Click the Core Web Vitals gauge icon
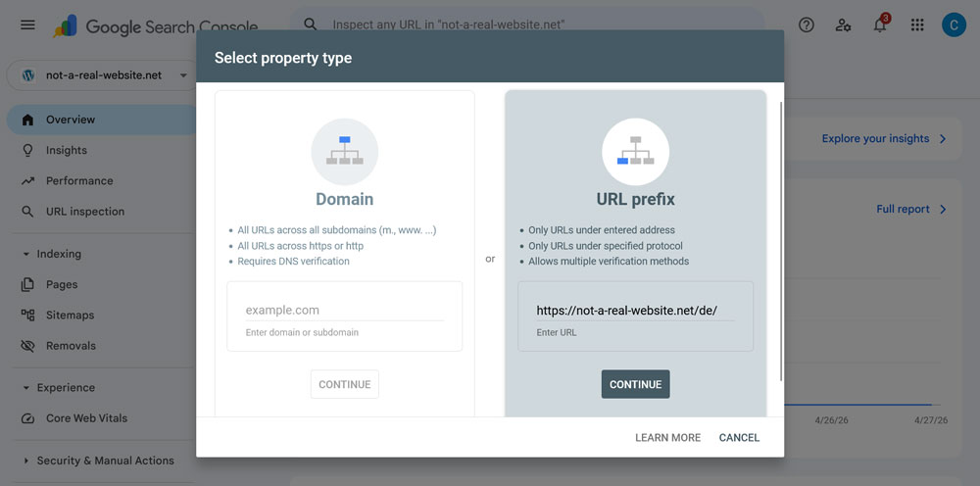The width and height of the screenshot is (980, 486). (27, 418)
